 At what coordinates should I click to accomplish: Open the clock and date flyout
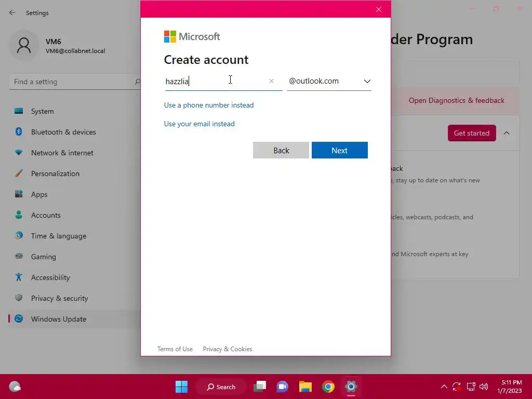tap(510, 387)
